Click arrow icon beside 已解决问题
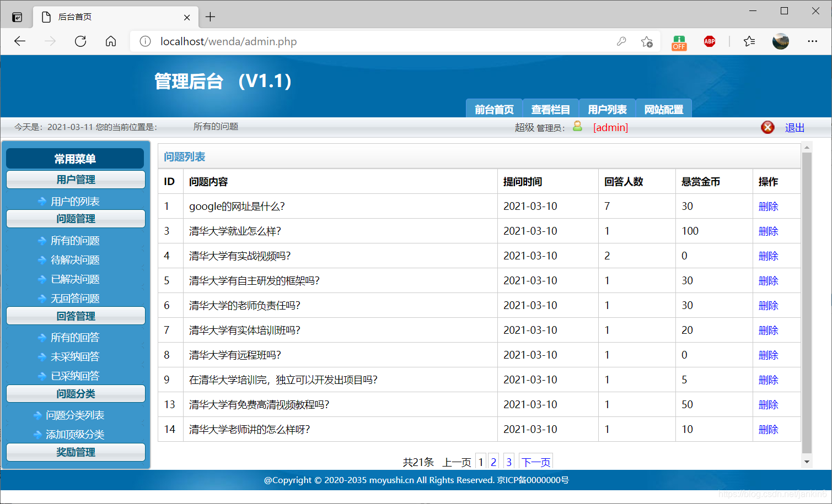The height and width of the screenshot is (504, 832). [x=42, y=279]
